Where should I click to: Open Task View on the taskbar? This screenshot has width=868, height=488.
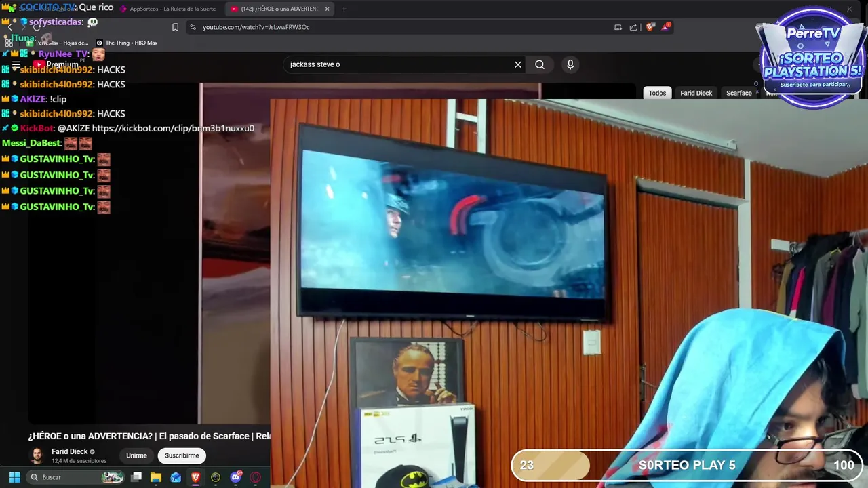pos(136,477)
